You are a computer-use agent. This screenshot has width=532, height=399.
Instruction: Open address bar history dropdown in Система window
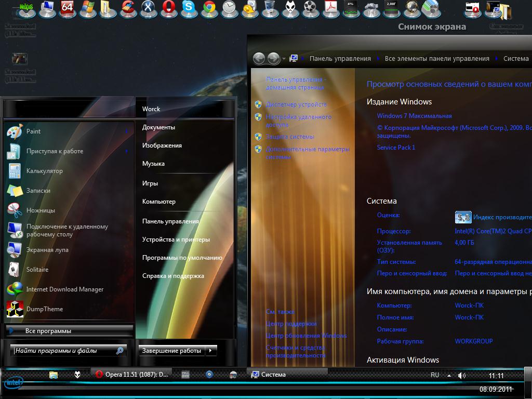pyautogui.click(x=284, y=59)
